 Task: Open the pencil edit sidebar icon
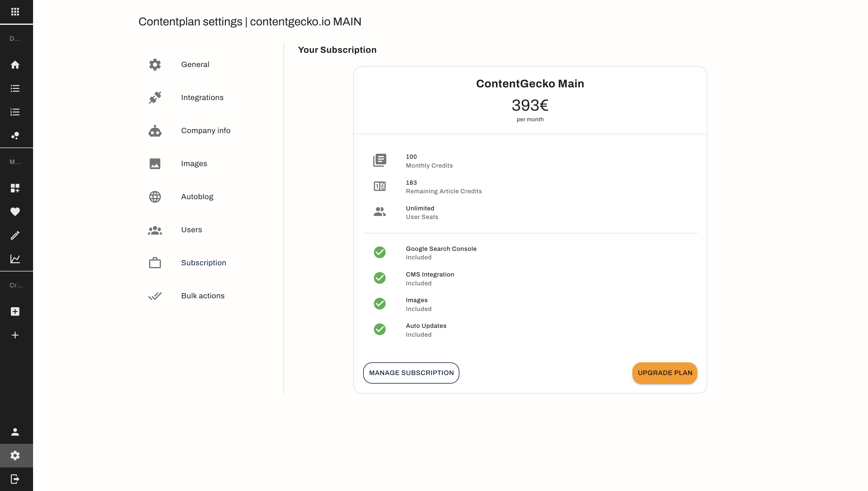pyautogui.click(x=15, y=235)
